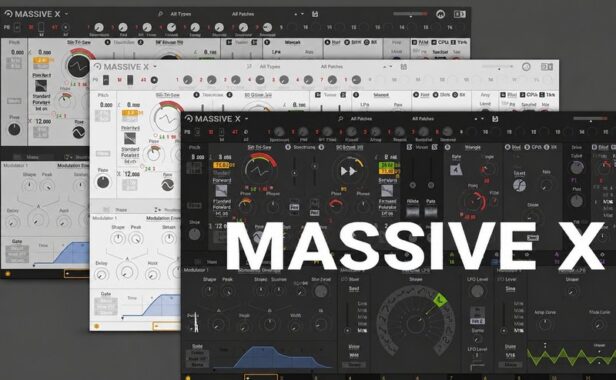Toggle the power button left of oscillator 2 name, front window

(x=321, y=147)
